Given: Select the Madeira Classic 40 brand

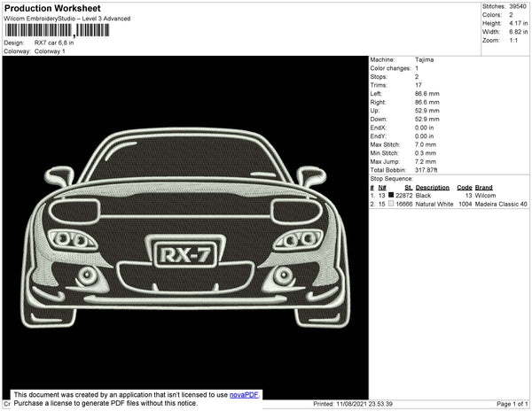Looking at the screenshot, I should (501, 204).
